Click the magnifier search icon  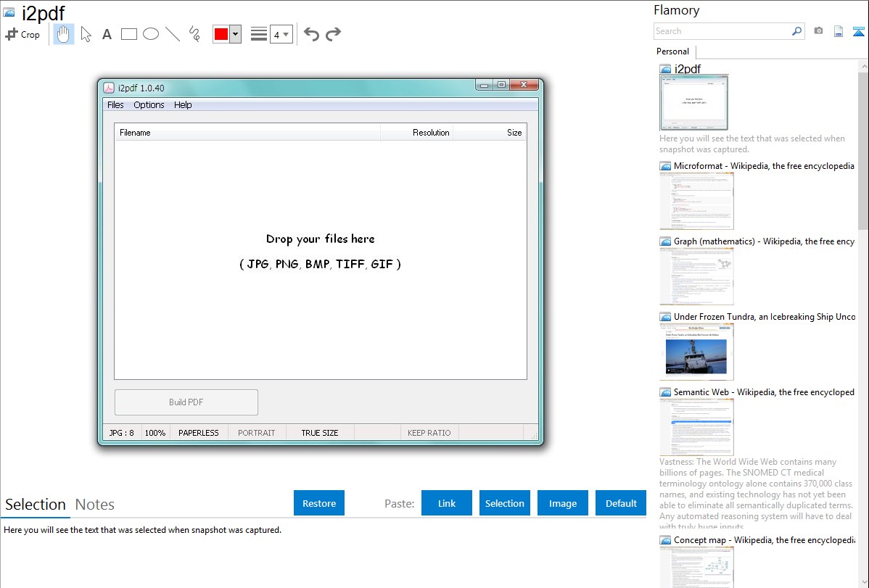[797, 31]
